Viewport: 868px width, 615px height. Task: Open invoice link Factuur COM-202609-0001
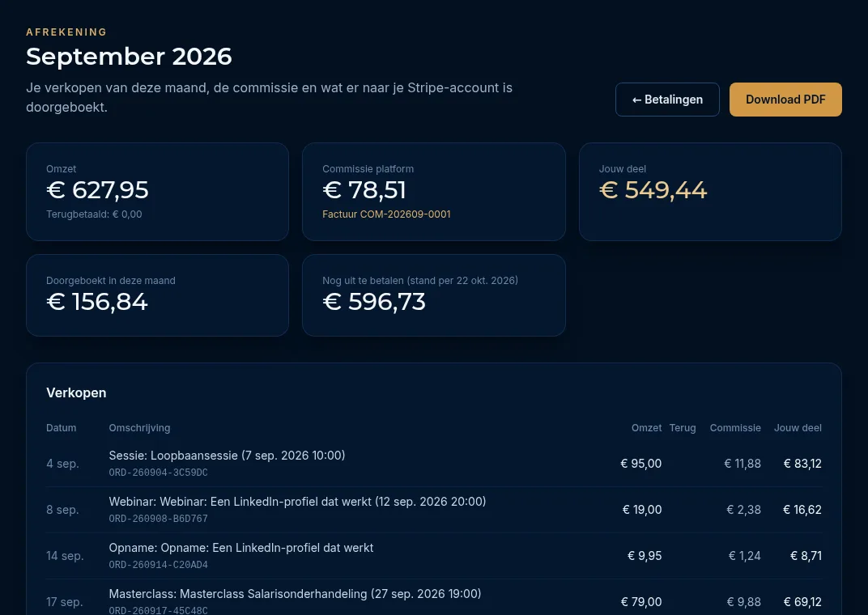click(386, 214)
